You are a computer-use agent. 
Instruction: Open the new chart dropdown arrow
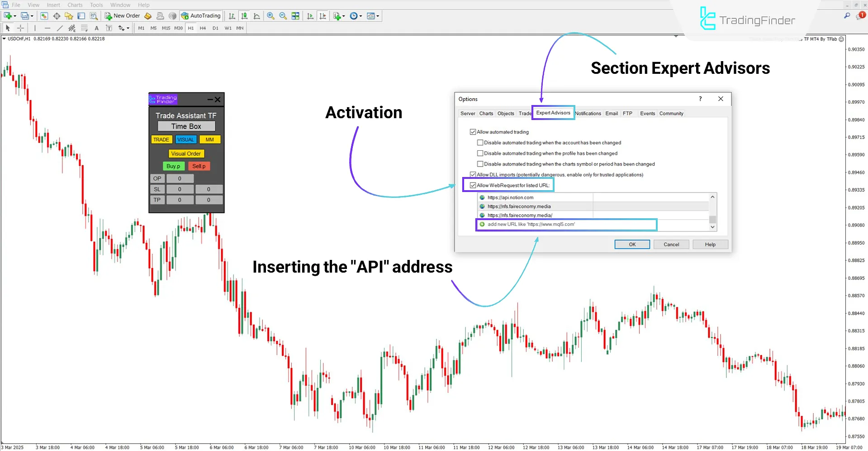(15, 16)
